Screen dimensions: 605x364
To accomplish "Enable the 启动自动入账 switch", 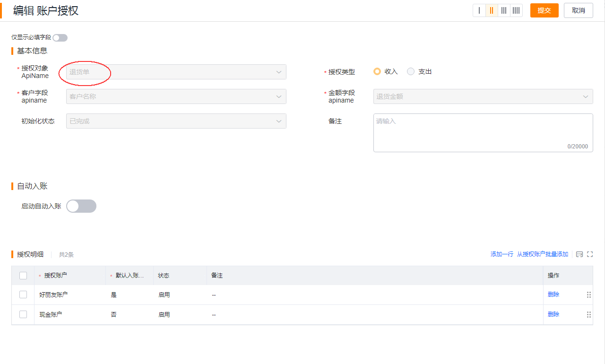I will pyautogui.click(x=81, y=206).
